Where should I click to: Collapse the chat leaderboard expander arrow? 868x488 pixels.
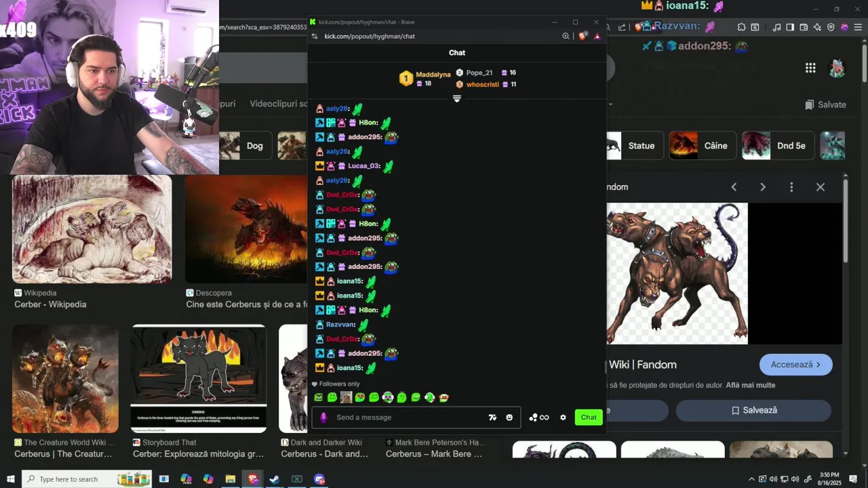tap(457, 99)
